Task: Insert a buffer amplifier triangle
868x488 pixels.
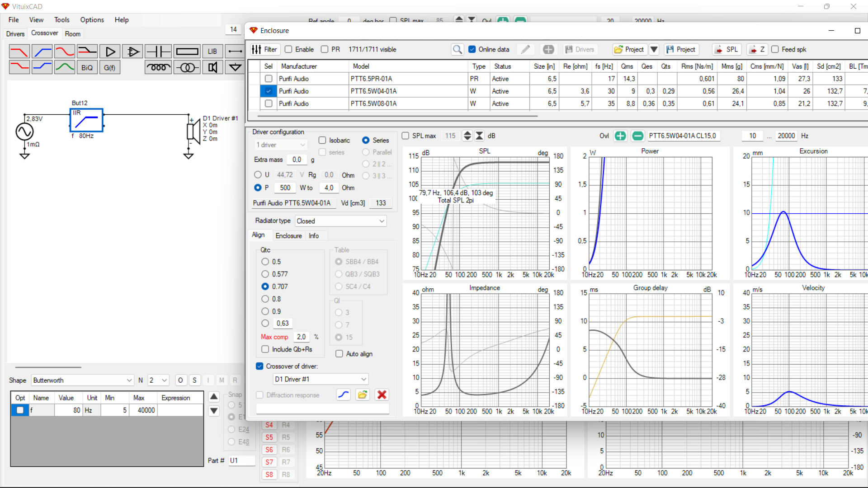Action: [x=110, y=52]
